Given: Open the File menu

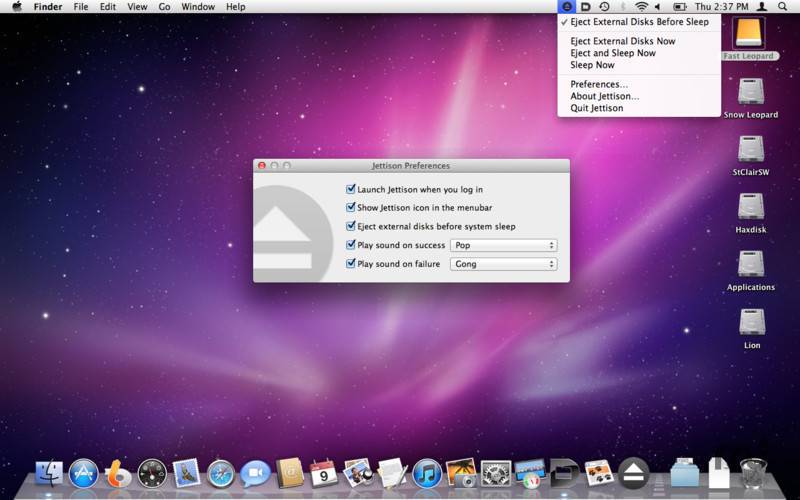Looking at the screenshot, I should (81, 7).
